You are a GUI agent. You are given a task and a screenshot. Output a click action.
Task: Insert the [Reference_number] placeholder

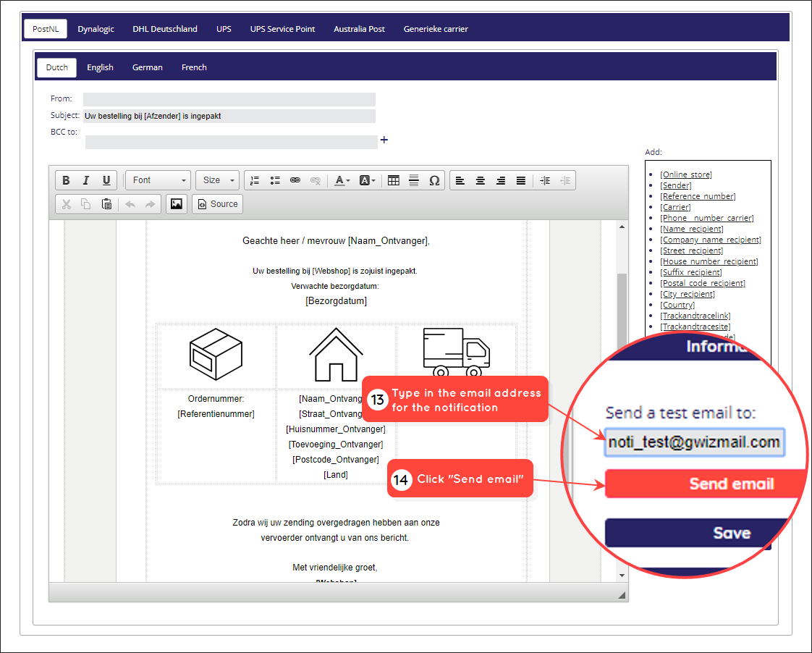(x=698, y=196)
